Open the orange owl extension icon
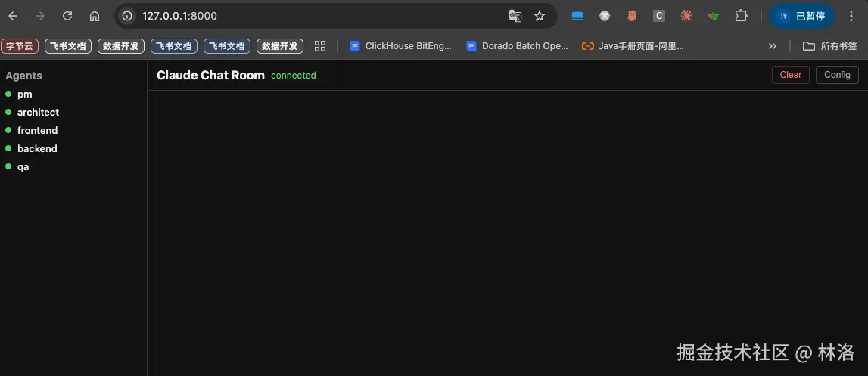 pyautogui.click(x=632, y=16)
